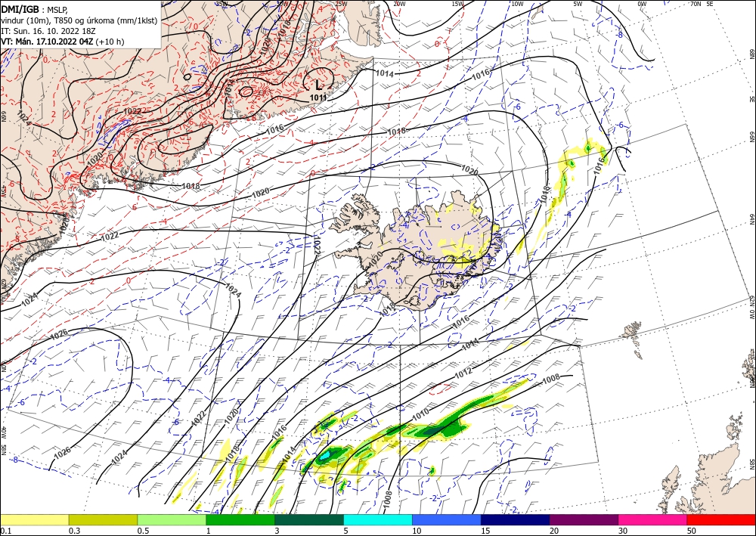
Task: Click the light yellow 0.1–0.3 legend swatch
Action: (x=34, y=519)
